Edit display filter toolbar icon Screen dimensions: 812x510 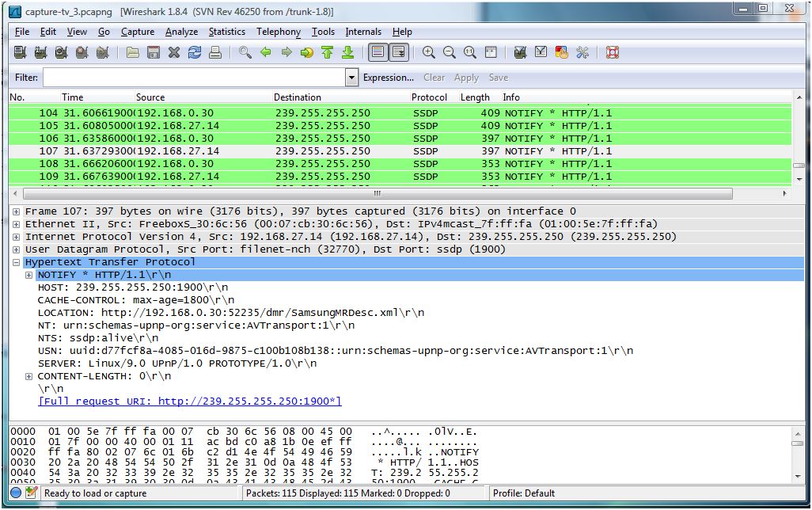click(541, 52)
